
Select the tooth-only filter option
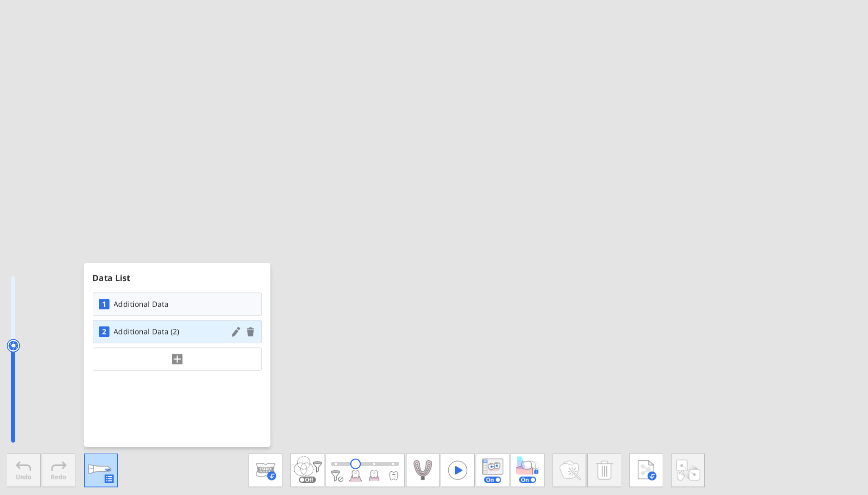click(x=394, y=476)
